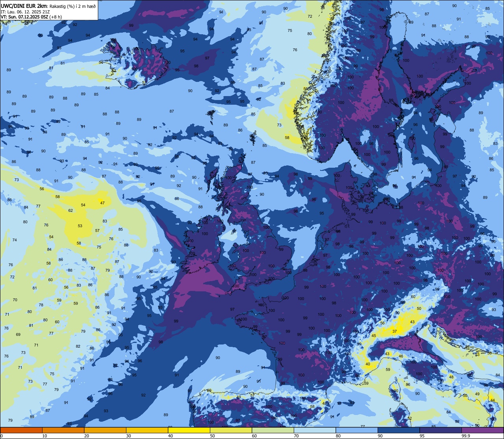This screenshot has width=504, height=439.
Task: Click the purple legend swatch above 99.9
Action: (x=482, y=430)
